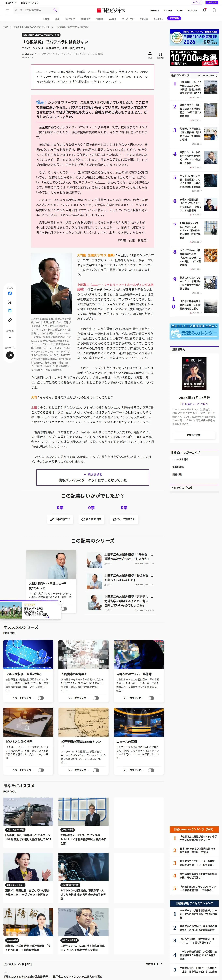Click LIVE in top header
This screenshot has width=222, height=980.
[x=180, y=10]
